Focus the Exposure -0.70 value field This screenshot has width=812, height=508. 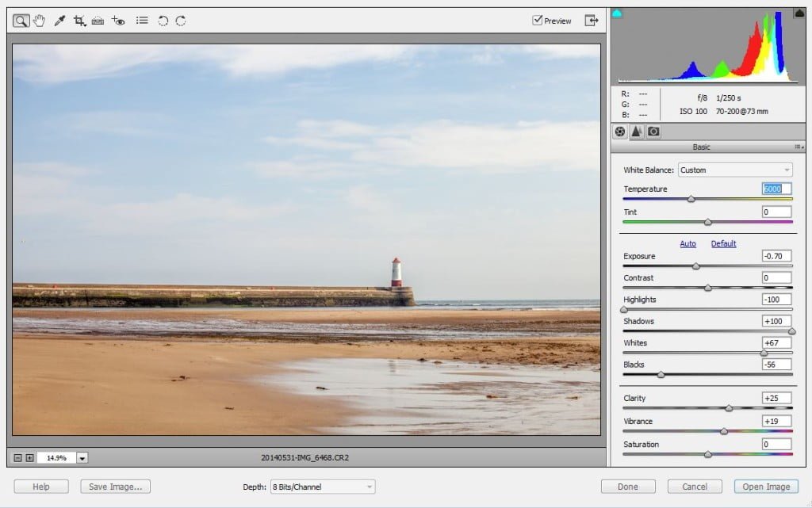pyautogui.click(x=777, y=256)
